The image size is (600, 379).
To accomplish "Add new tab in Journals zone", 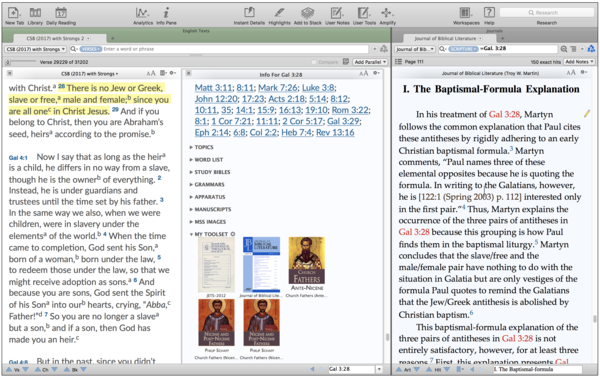I will 502,38.
